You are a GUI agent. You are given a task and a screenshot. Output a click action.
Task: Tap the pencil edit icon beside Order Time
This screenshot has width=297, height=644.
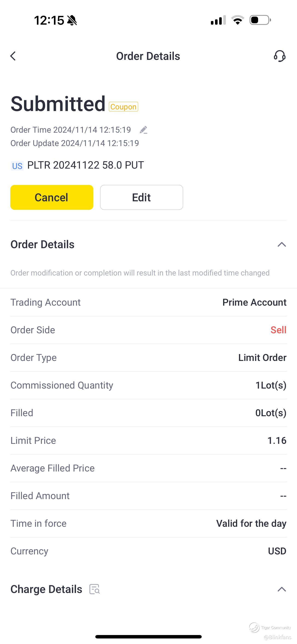(143, 130)
